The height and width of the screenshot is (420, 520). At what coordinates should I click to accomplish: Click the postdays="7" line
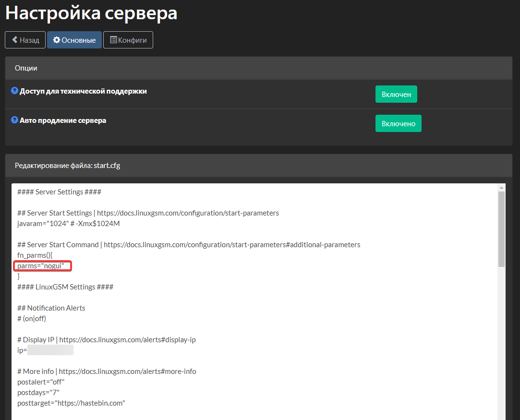tap(38, 393)
